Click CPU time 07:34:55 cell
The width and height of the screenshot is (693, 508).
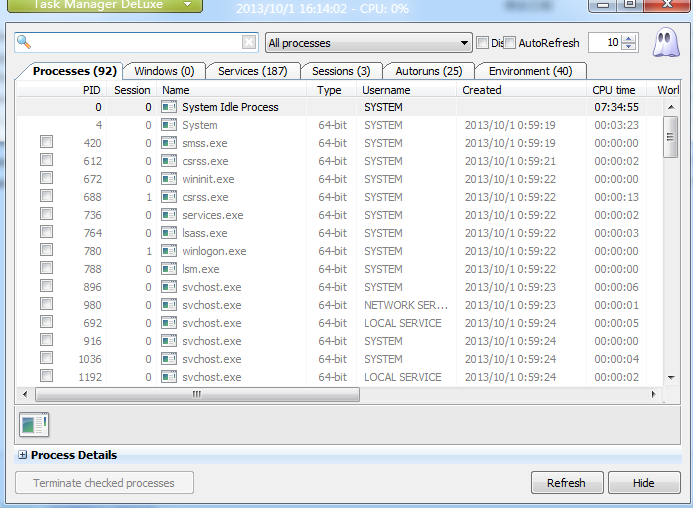(616, 107)
